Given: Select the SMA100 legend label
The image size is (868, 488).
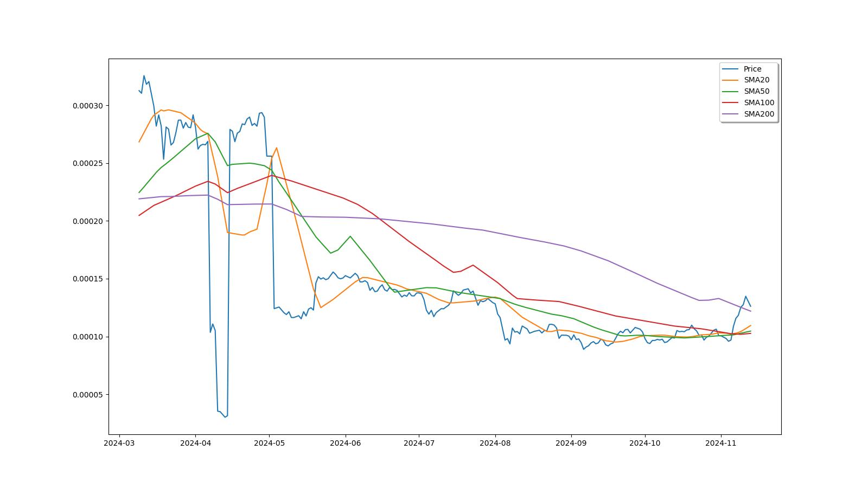Looking at the screenshot, I should pos(759,103).
